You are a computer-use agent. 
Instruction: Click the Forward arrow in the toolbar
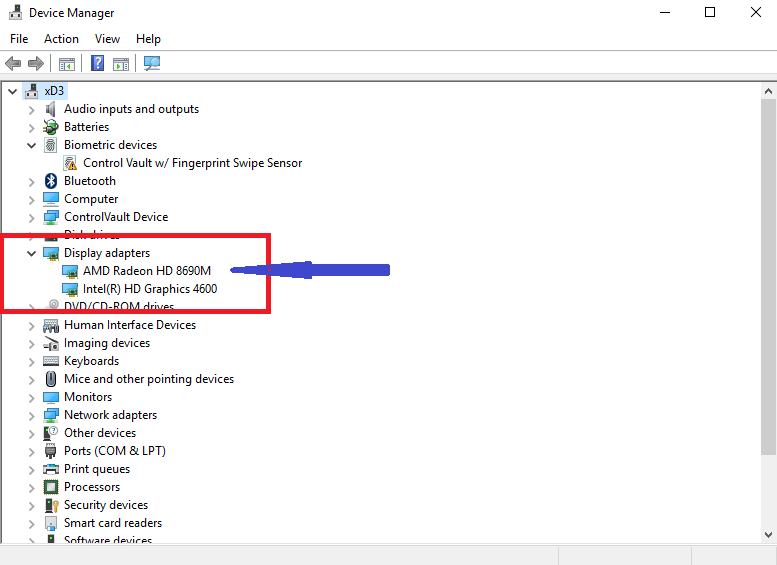coord(36,64)
